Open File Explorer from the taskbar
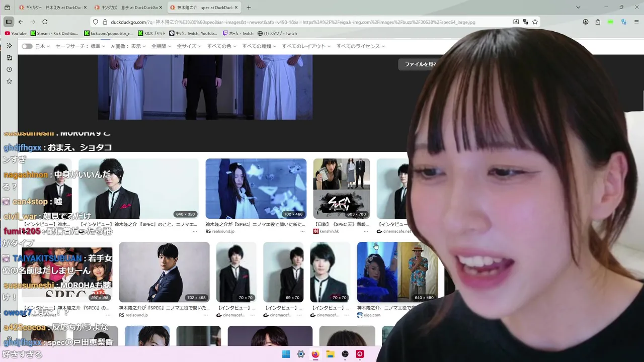 point(330,354)
